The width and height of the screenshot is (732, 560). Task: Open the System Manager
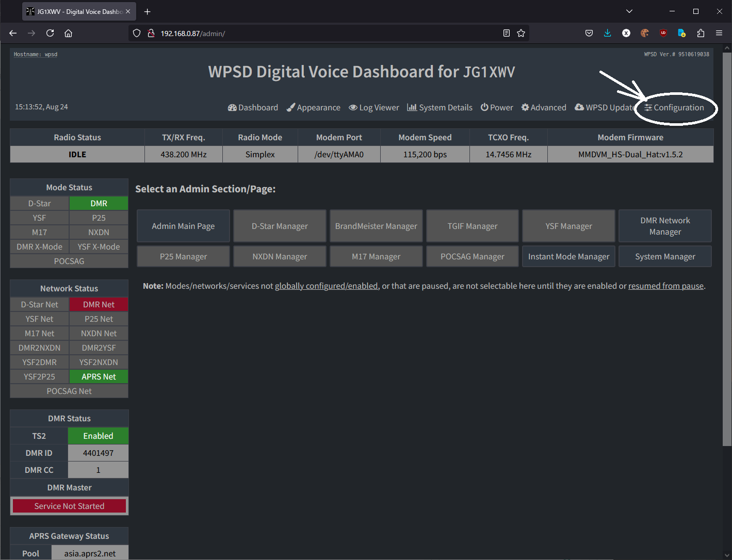[665, 256]
